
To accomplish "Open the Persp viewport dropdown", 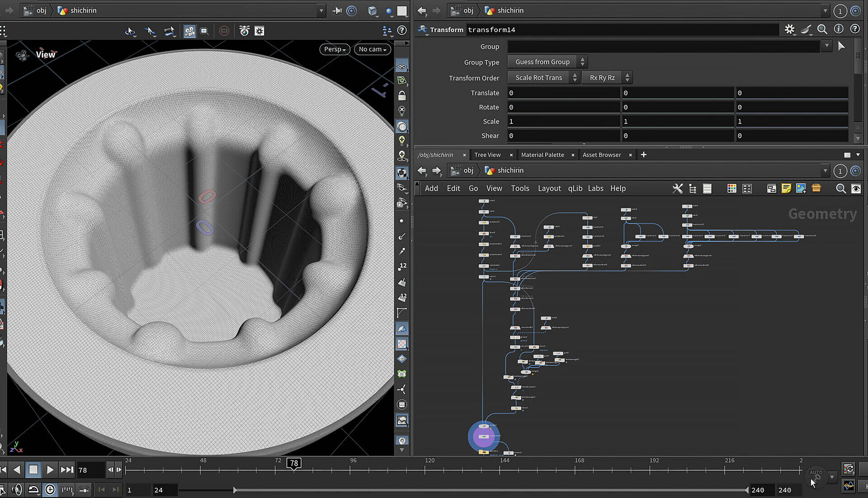I will [335, 49].
